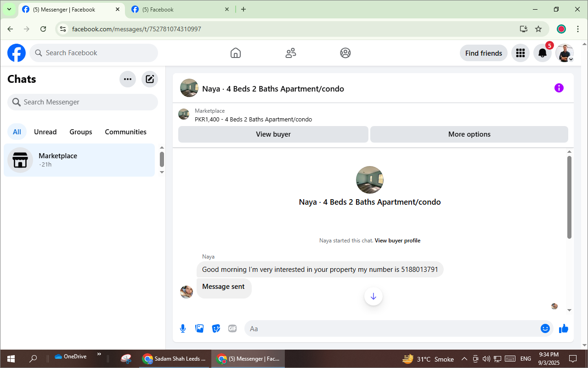Open the Marketplace chat in the list
588x368 pixels.
pyautogui.click(x=79, y=160)
